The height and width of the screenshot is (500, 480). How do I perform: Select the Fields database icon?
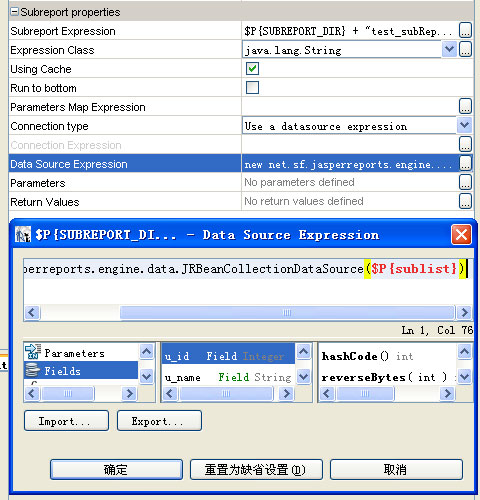point(33,370)
